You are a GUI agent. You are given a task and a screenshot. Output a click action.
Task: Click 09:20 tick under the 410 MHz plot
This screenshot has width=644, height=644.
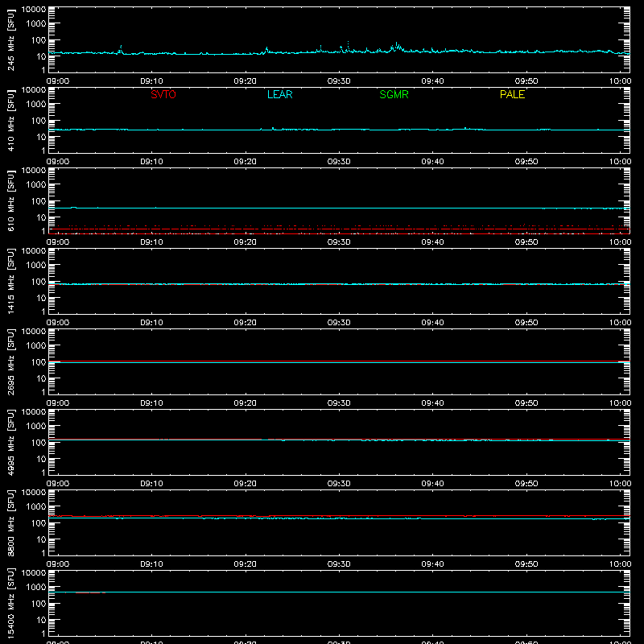coord(246,162)
